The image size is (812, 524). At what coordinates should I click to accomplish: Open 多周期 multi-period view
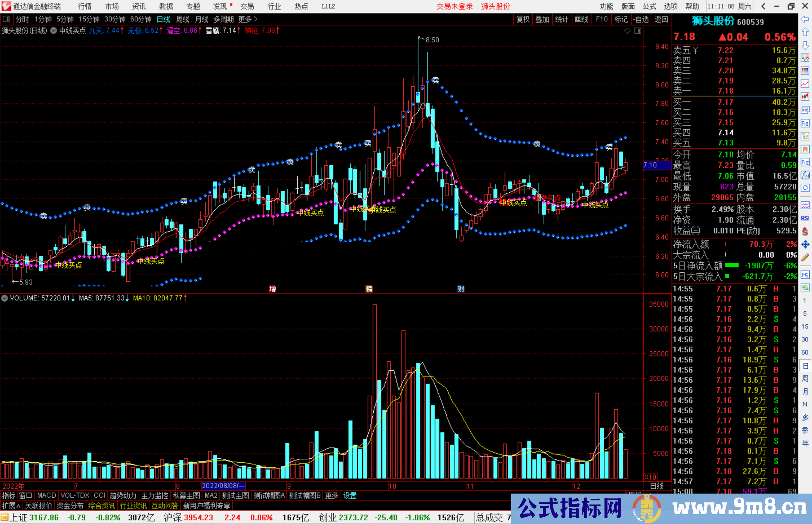tap(224, 19)
